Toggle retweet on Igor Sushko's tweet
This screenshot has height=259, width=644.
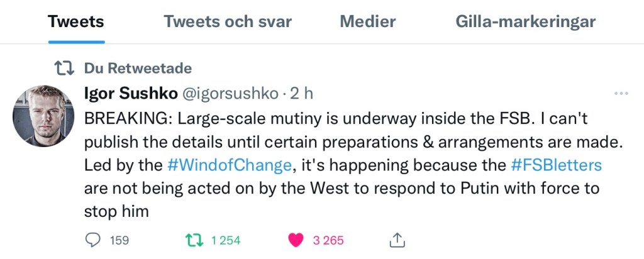coord(194,240)
